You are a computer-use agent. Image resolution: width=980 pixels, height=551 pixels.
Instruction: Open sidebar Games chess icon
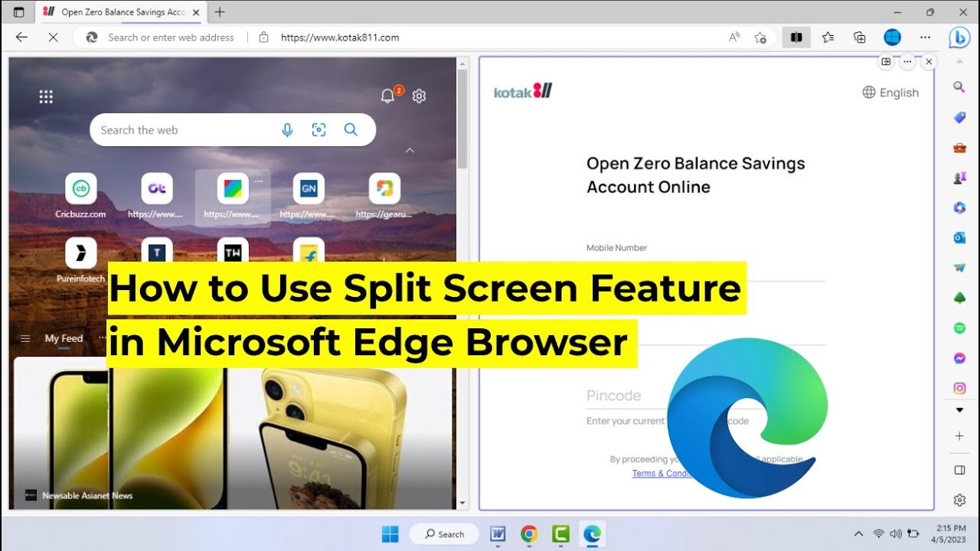(x=959, y=178)
